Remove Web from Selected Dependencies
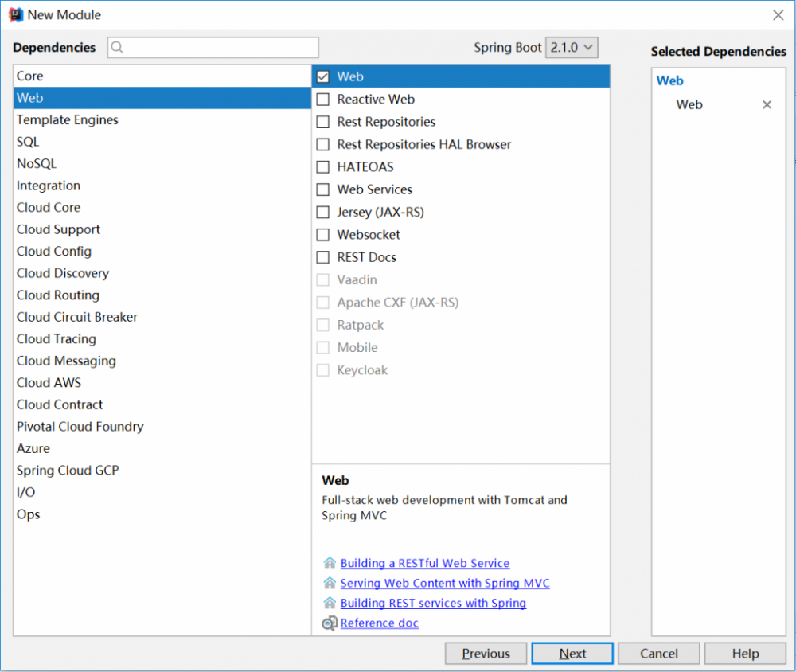This screenshot has height=672, width=796. (767, 104)
